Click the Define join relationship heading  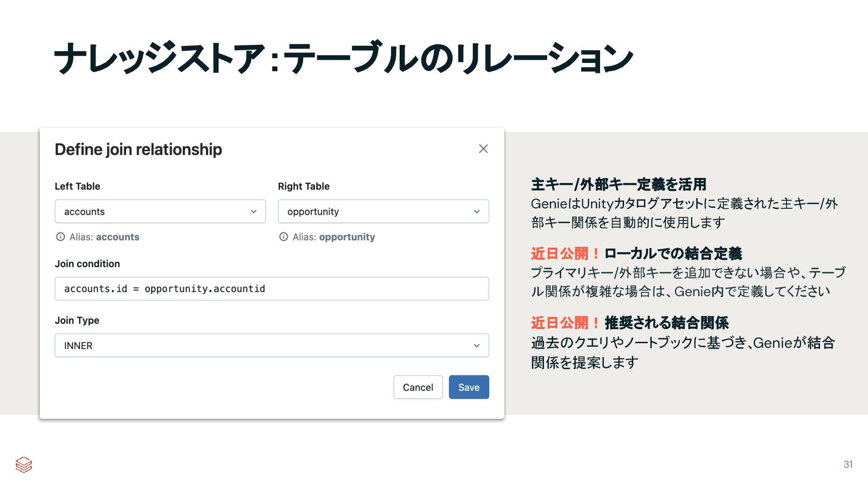pos(138,149)
